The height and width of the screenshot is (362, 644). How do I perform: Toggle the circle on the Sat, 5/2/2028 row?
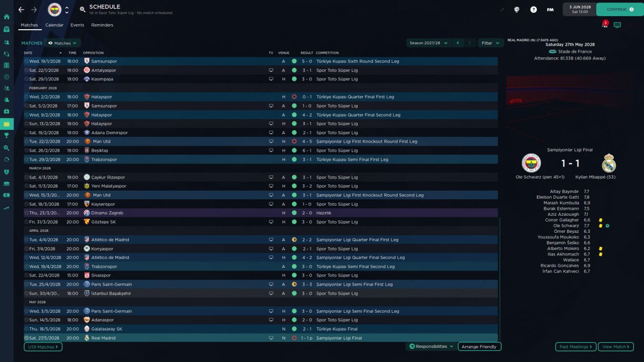tap(26, 106)
